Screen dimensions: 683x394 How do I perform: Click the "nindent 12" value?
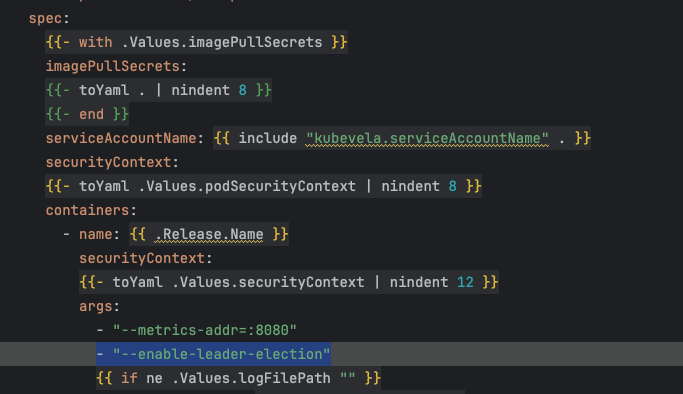[x=432, y=282]
